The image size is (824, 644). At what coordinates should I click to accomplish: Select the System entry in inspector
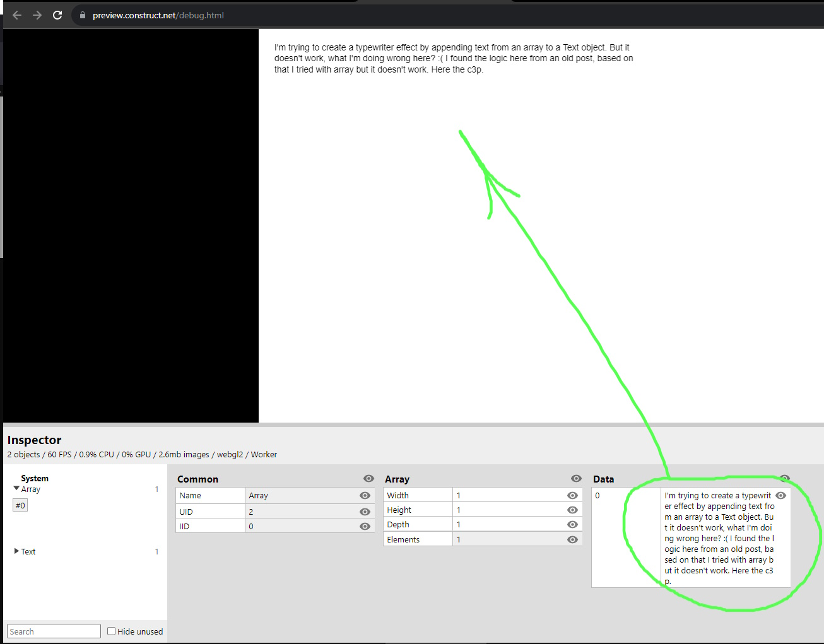35,478
